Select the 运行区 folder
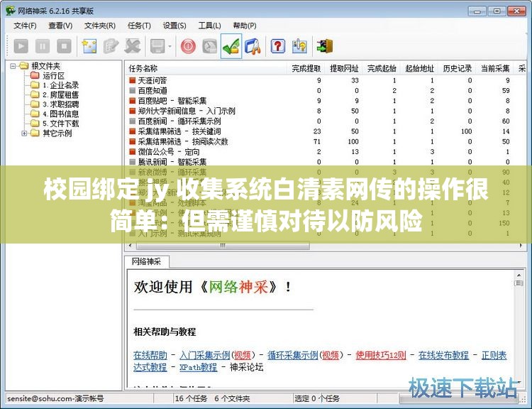This screenshot has height=409, width=532. [x=54, y=75]
